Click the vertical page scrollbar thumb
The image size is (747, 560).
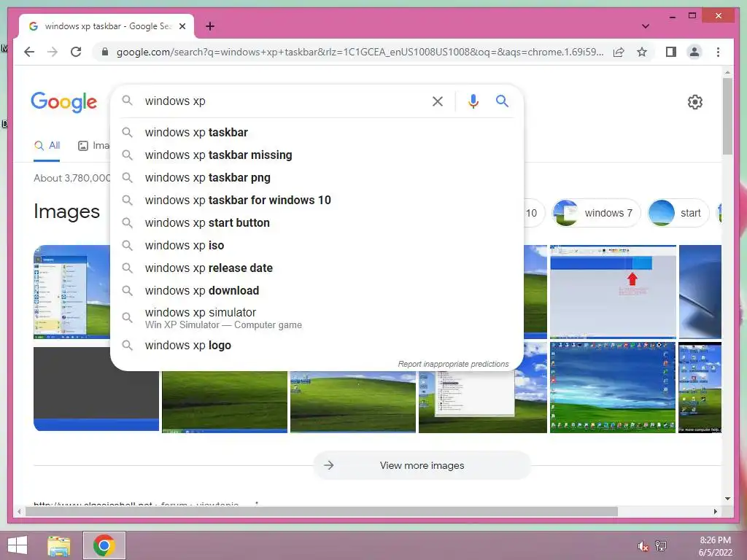(x=727, y=117)
